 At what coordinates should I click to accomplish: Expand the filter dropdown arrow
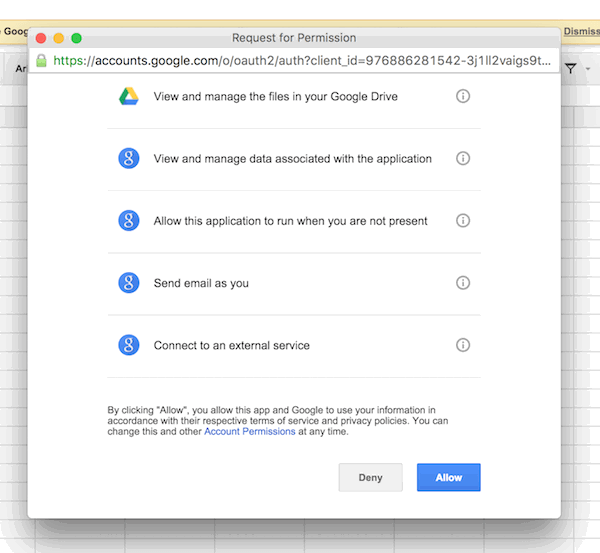click(x=587, y=69)
